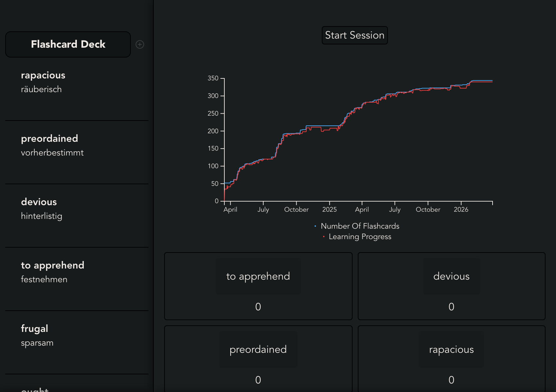
Task: Click the 2026 label on the chart axis
Action: coord(461,209)
